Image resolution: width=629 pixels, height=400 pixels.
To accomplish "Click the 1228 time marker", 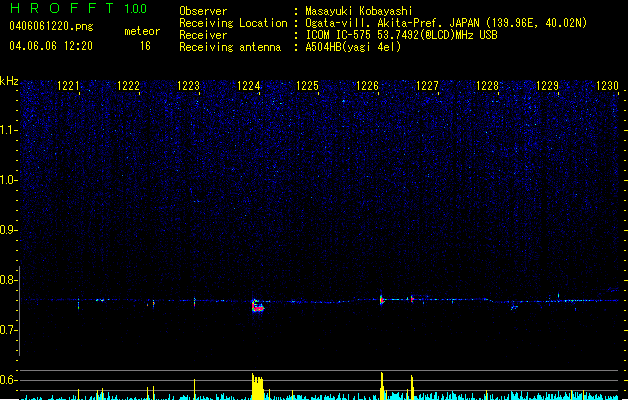I will (x=487, y=86).
